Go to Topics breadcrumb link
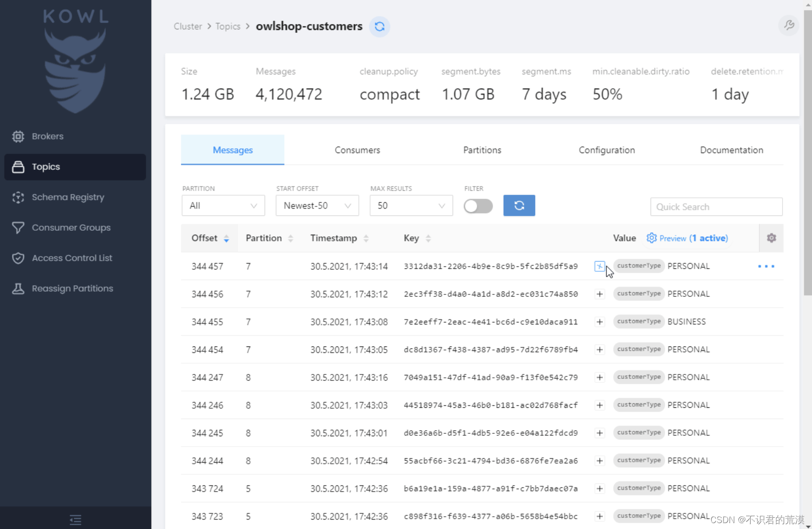 point(228,26)
